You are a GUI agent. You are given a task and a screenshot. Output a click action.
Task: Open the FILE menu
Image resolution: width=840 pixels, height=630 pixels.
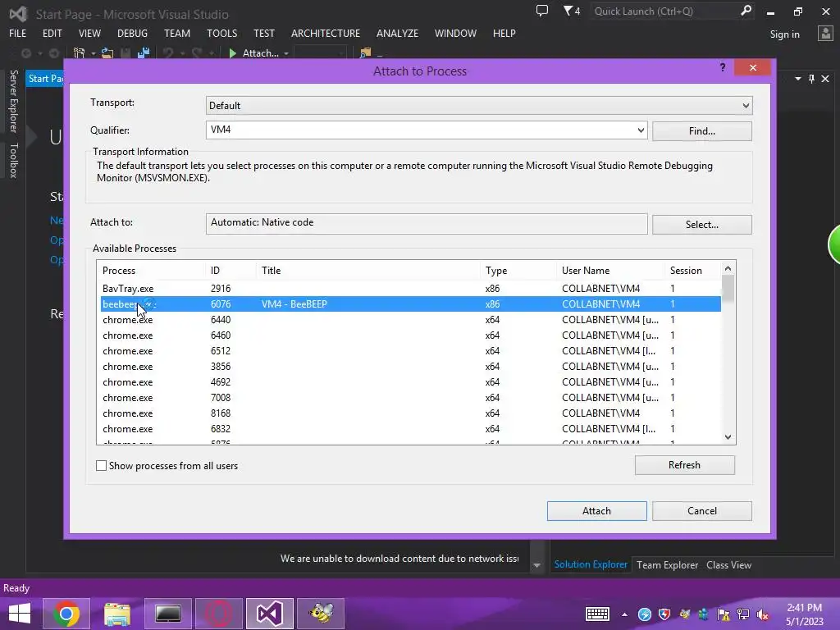click(17, 33)
